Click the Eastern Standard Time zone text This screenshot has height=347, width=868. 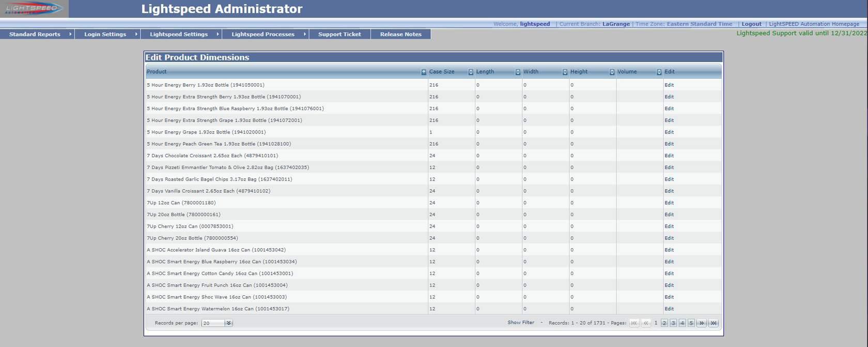click(x=700, y=24)
